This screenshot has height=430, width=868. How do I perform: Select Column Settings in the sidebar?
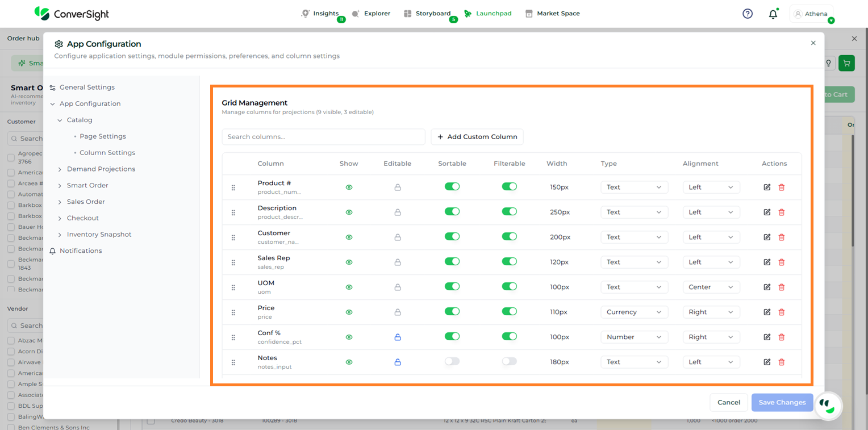tap(107, 153)
